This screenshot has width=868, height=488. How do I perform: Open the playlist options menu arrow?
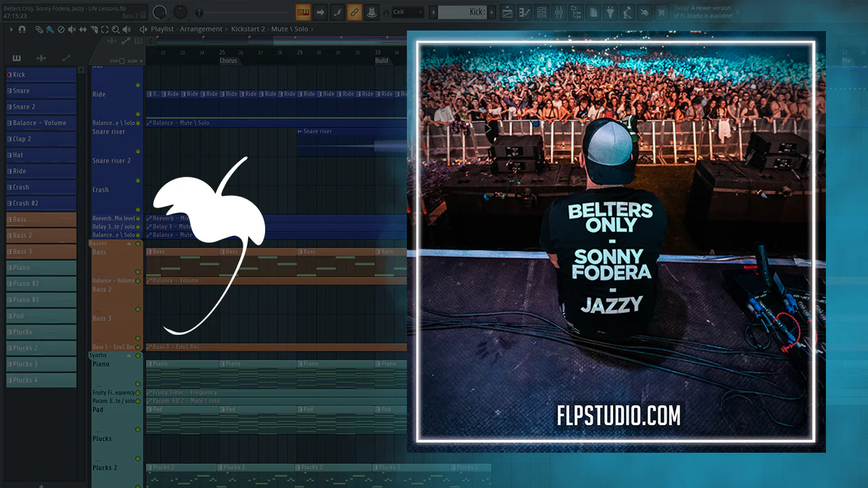click(x=11, y=29)
